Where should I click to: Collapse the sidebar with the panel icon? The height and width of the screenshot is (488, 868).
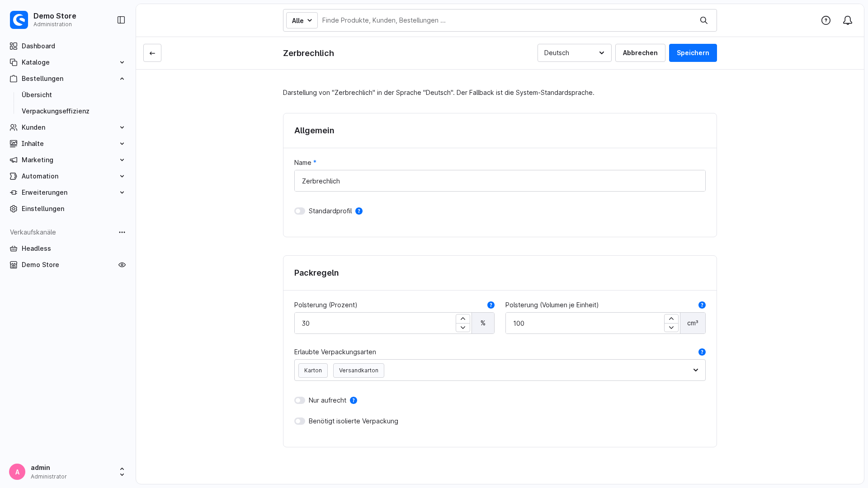tap(121, 20)
